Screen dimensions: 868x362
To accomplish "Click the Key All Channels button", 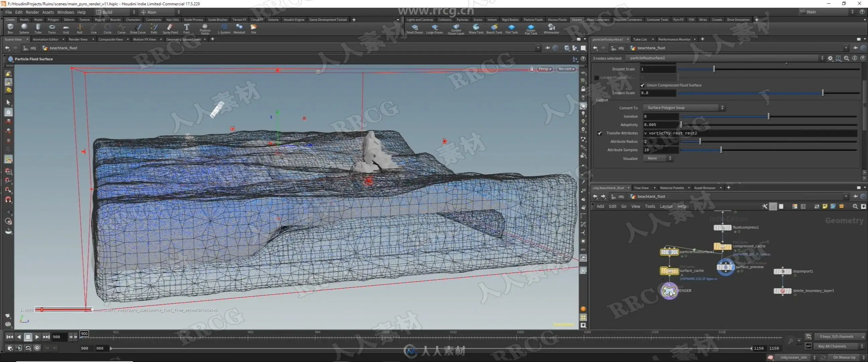I will click(832, 346).
